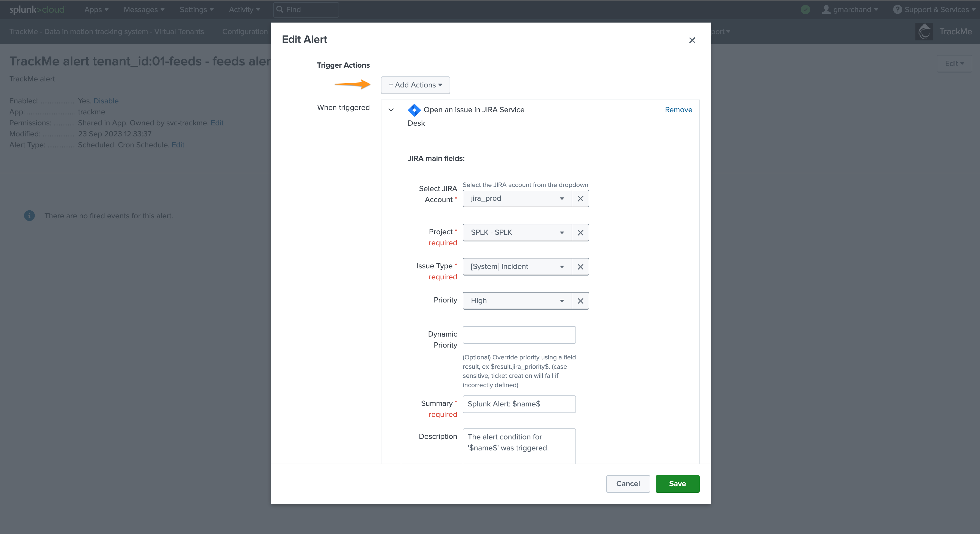Open the Issue Type dropdown
The image size is (980, 534).
point(517,267)
